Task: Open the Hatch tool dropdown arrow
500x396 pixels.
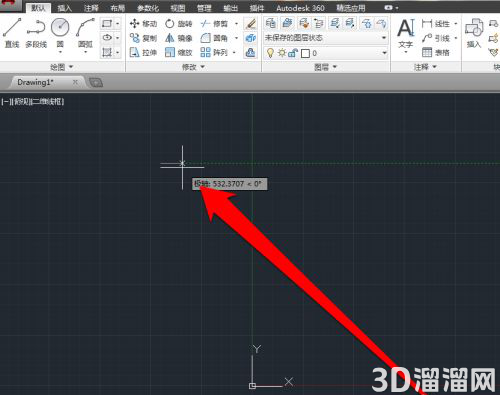Action: [x=117, y=52]
